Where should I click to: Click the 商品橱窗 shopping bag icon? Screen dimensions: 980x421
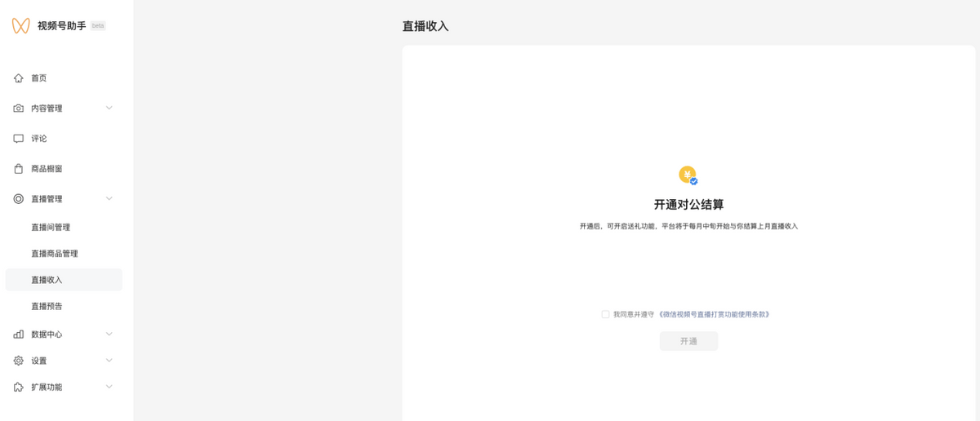(19, 169)
